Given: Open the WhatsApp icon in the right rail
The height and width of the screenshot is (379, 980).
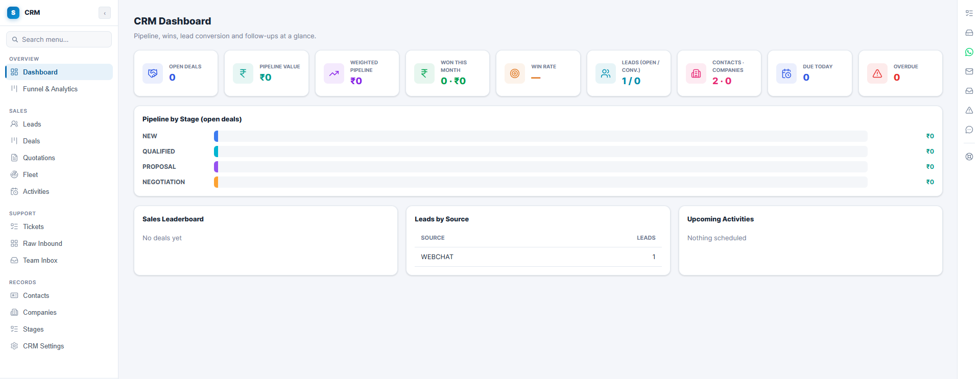Looking at the screenshot, I should [969, 52].
